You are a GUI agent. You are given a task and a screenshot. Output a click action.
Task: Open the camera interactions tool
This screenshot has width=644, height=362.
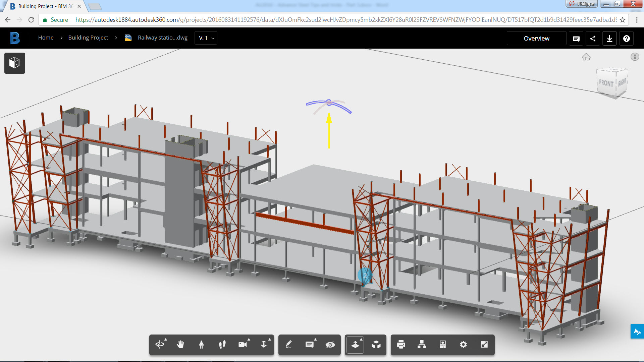click(x=243, y=345)
